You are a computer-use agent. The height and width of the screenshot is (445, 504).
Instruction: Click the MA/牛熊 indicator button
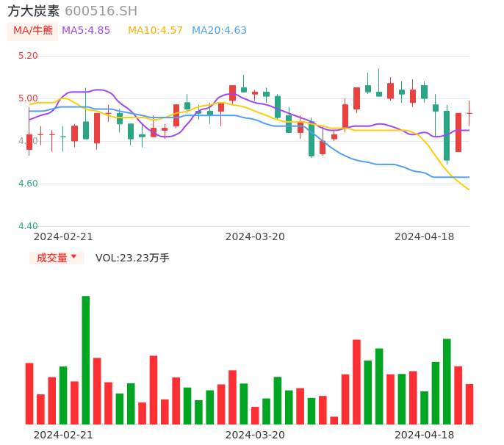[32, 31]
